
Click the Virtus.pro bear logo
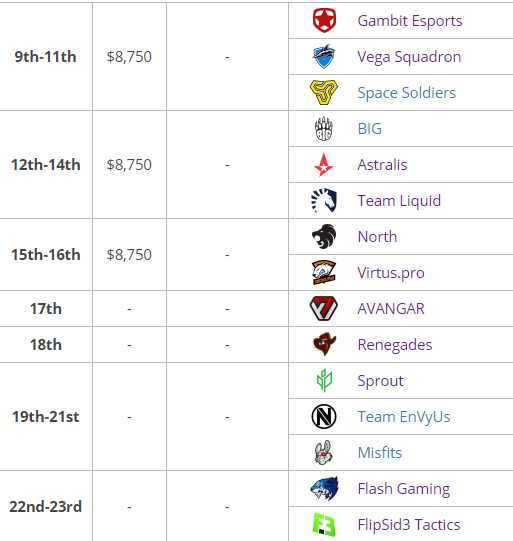click(x=324, y=273)
